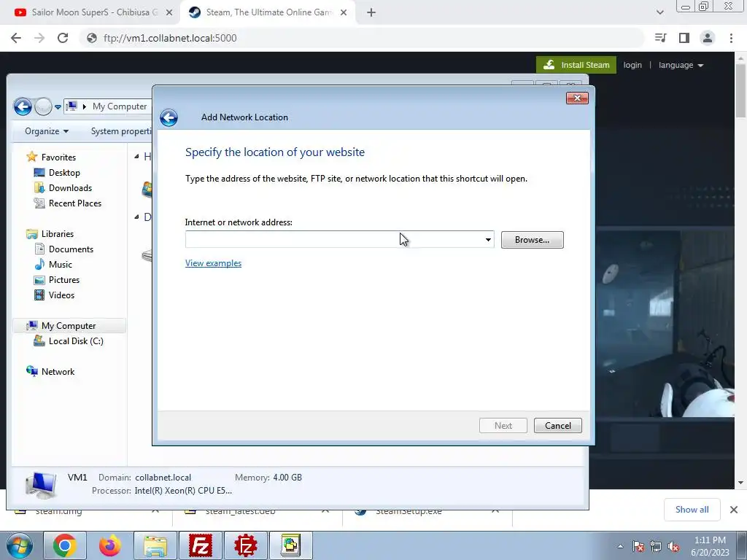Select Downloads in the navigation pane
Image resolution: width=747 pixels, height=560 pixels.
pos(70,187)
